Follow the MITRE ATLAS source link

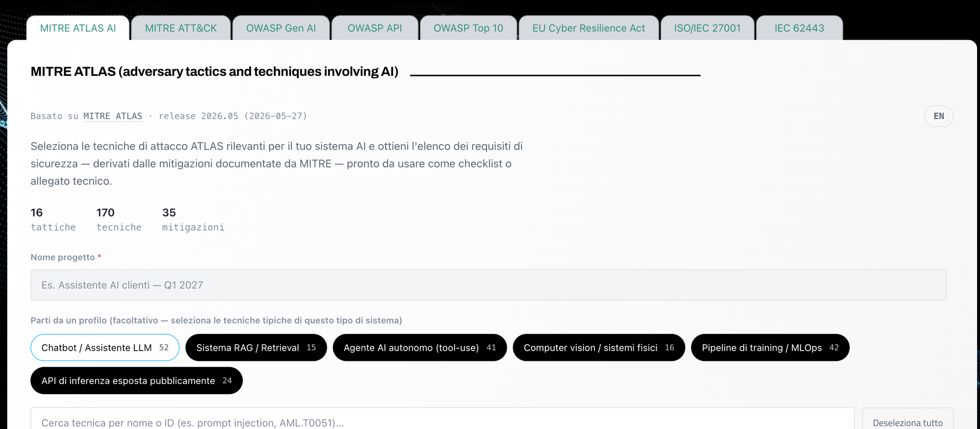pyautogui.click(x=113, y=116)
